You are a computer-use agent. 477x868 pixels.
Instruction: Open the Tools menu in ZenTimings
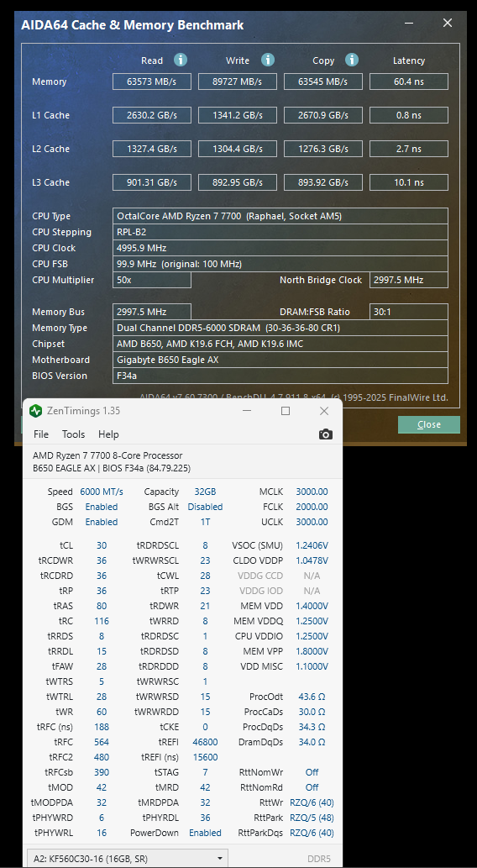(73, 434)
